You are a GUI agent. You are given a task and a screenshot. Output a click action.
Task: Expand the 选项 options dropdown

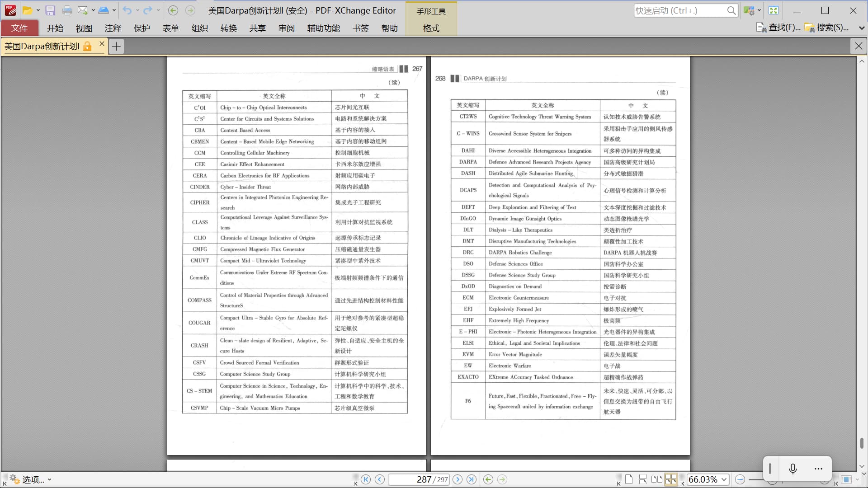tap(49, 480)
